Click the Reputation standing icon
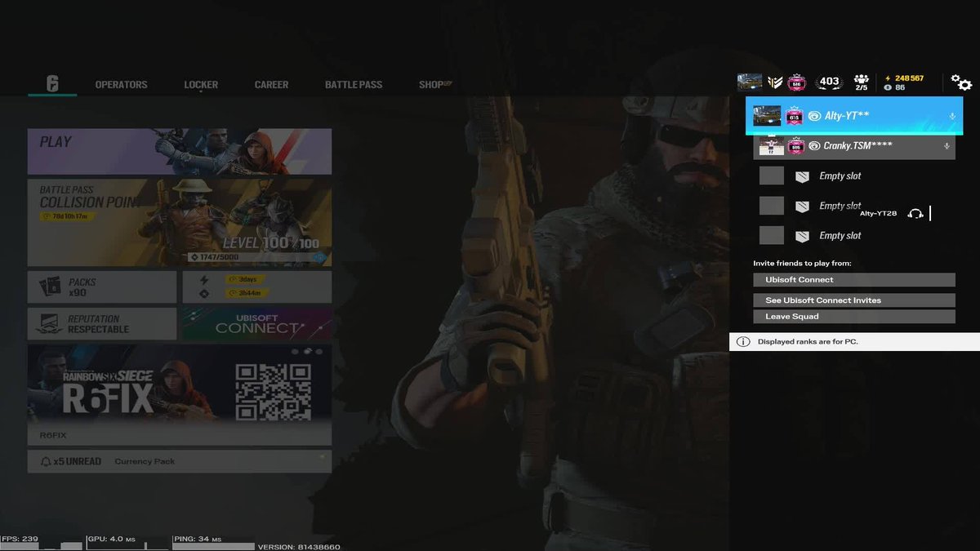 tap(47, 324)
